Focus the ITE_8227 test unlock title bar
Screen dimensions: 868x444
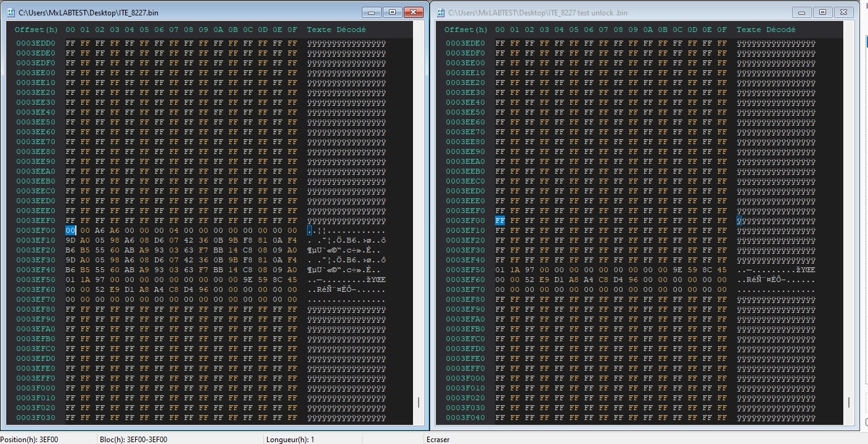616,12
